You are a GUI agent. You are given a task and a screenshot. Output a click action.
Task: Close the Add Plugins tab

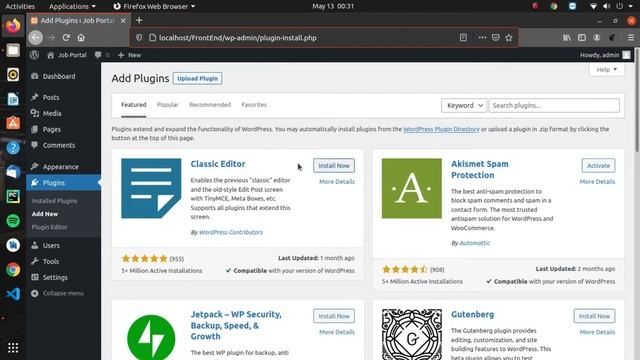(123, 20)
